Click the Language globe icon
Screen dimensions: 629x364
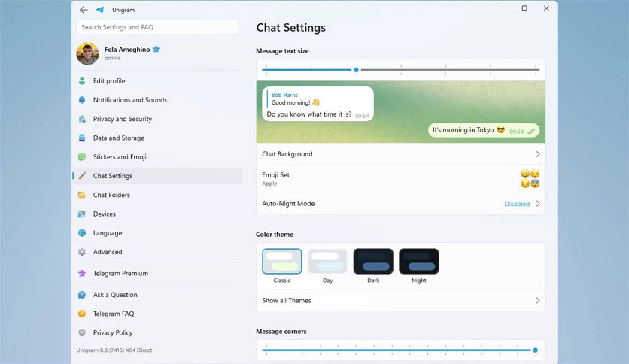tap(82, 233)
